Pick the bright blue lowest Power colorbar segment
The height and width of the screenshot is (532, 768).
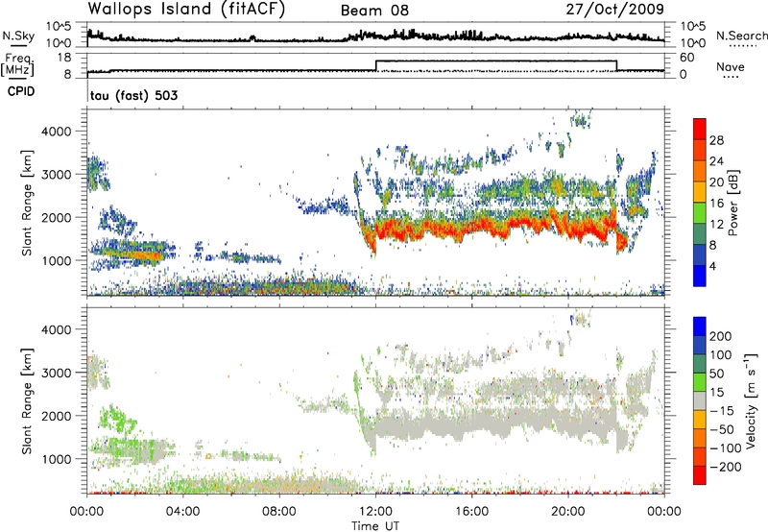point(700,276)
